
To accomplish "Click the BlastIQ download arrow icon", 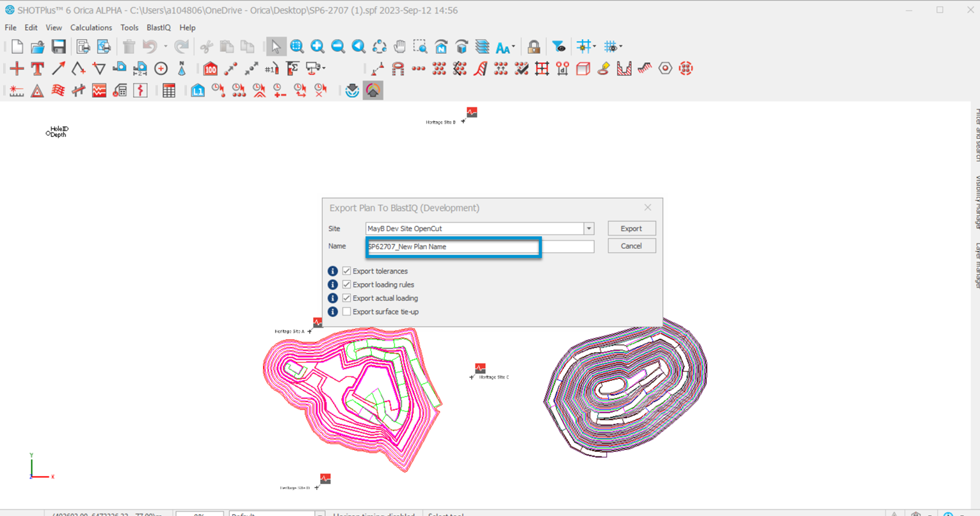I will (352, 91).
